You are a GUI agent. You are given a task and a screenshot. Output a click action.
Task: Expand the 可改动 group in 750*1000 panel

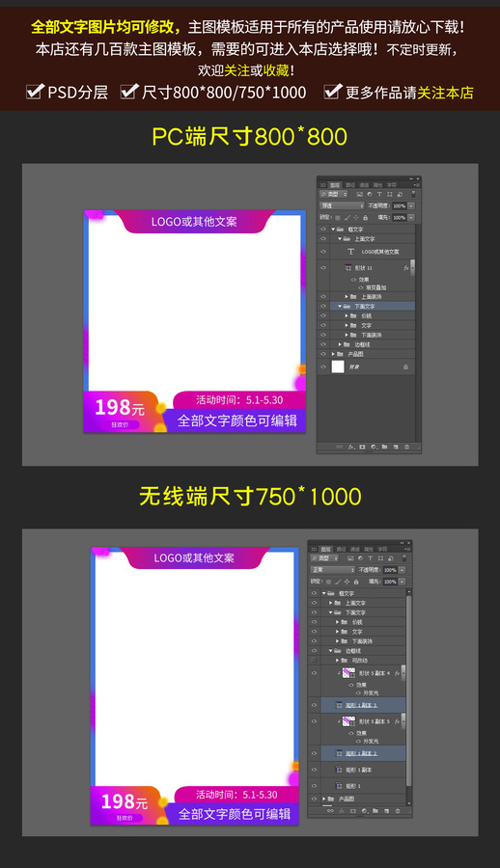tap(338, 661)
